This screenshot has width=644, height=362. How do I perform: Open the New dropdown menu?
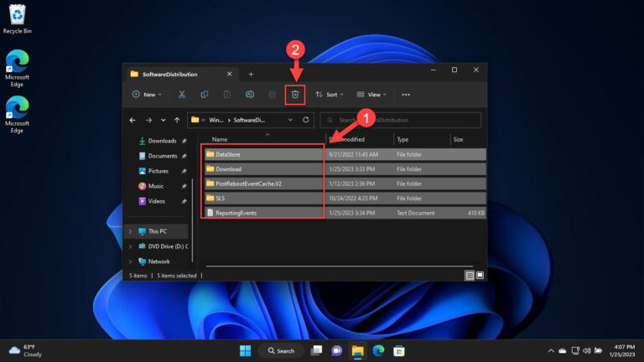[x=145, y=95]
